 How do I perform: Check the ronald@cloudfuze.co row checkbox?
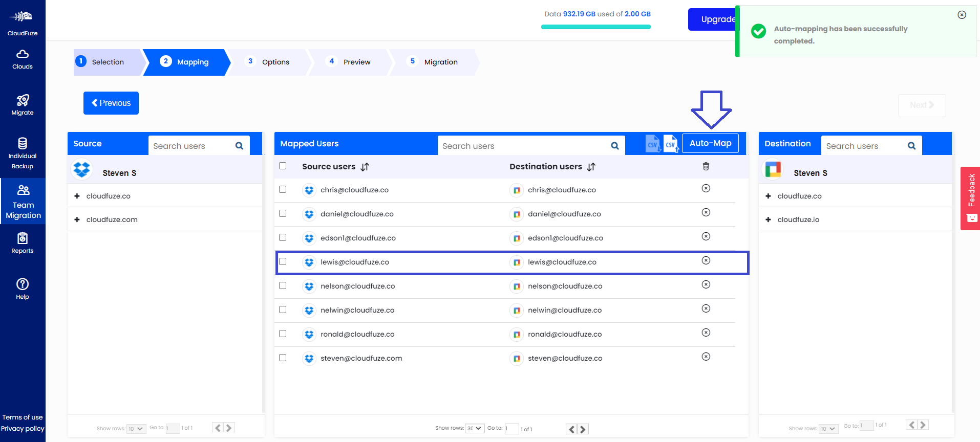[283, 334]
